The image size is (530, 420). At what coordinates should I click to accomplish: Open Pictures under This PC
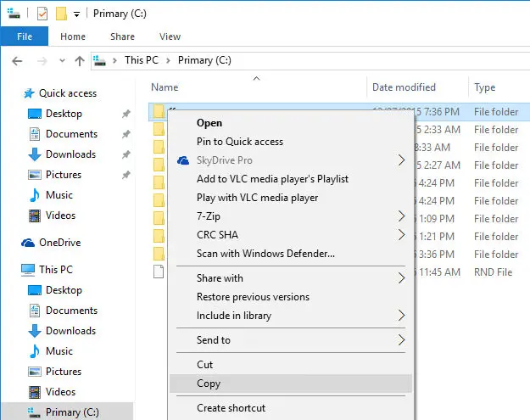(x=64, y=372)
